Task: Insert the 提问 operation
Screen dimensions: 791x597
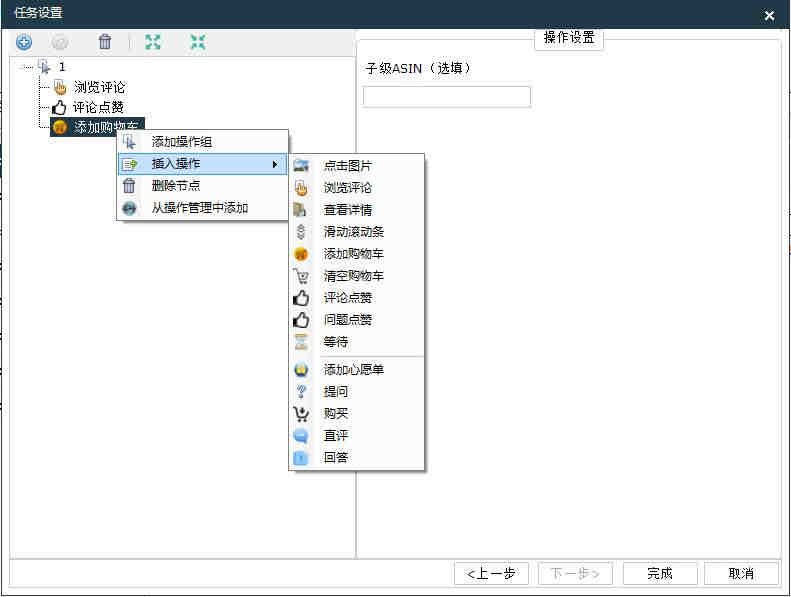Action: tap(356, 392)
